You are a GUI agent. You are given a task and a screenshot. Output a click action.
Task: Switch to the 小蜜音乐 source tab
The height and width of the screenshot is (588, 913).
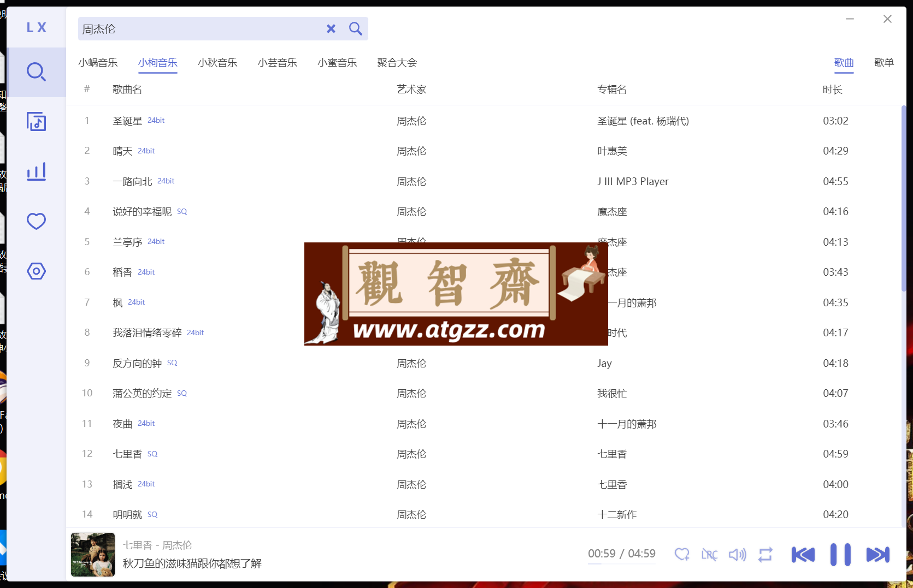click(x=337, y=63)
